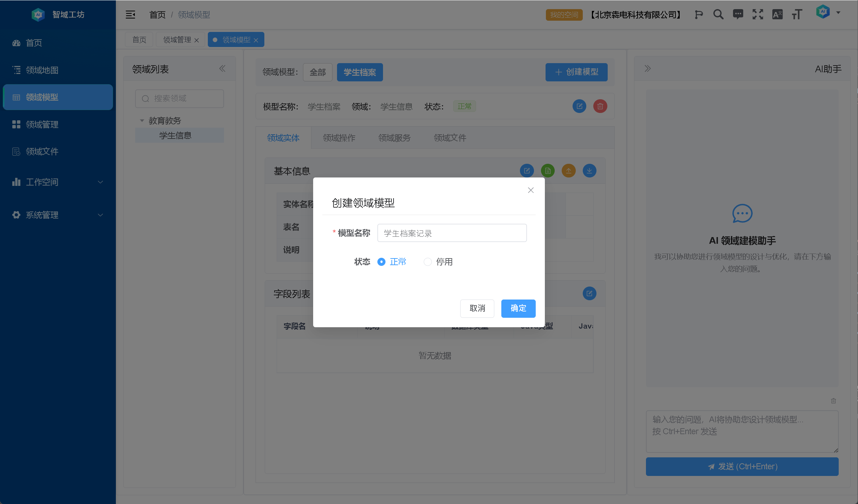Click the blue download icon in 基本信息
The image size is (858, 504).
589,171
